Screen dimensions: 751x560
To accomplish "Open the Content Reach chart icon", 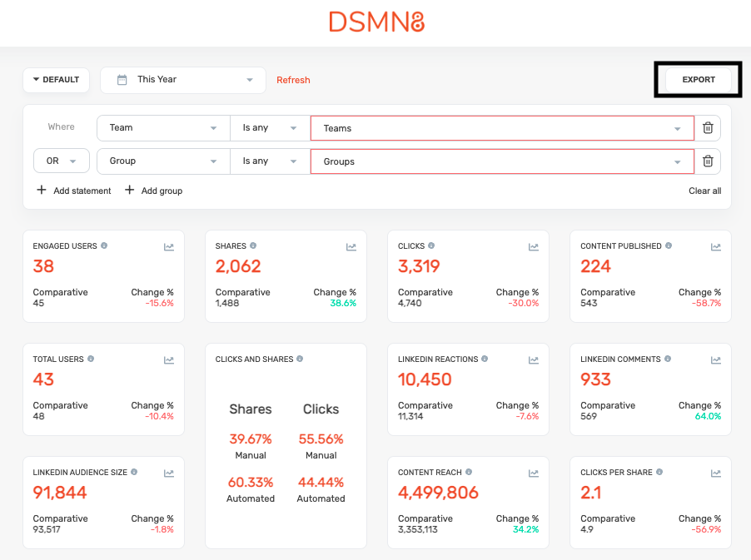I will point(534,473).
